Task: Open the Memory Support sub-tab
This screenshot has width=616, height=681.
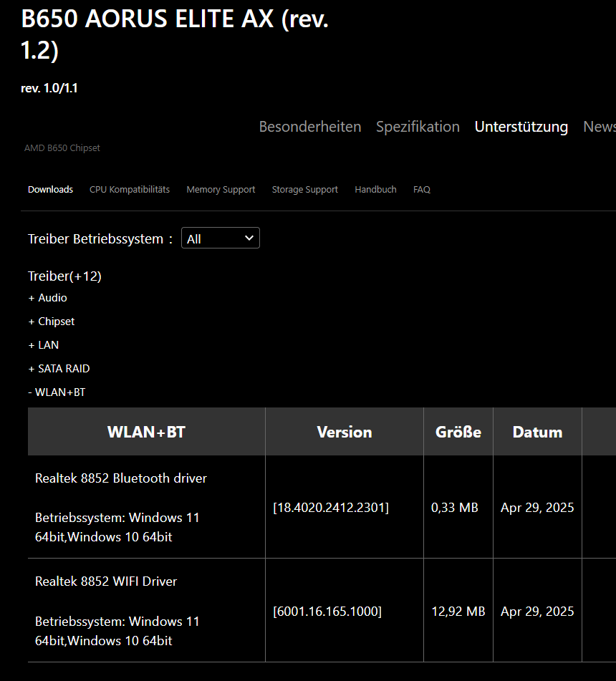Action: point(221,190)
